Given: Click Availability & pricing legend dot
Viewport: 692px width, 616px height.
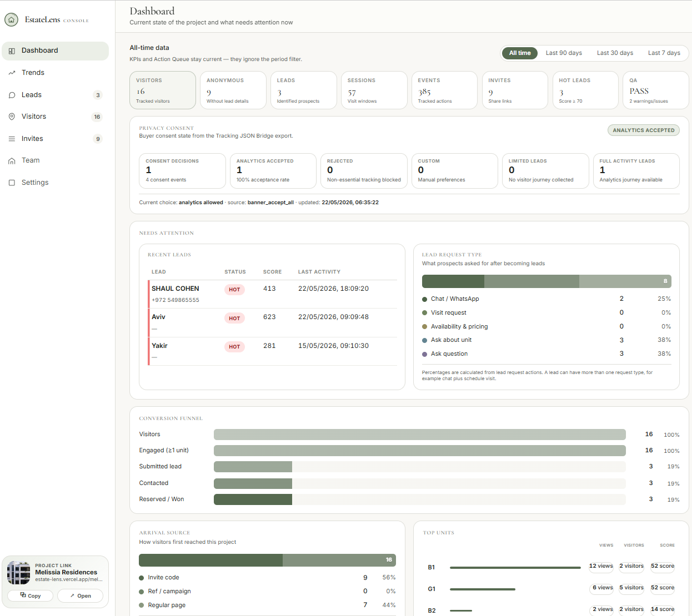Looking at the screenshot, I should click(x=425, y=327).
